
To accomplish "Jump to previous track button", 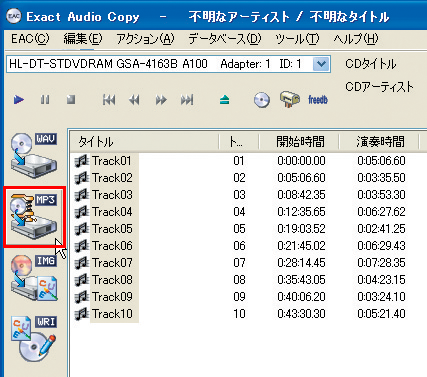I will [x=109, y=100].
